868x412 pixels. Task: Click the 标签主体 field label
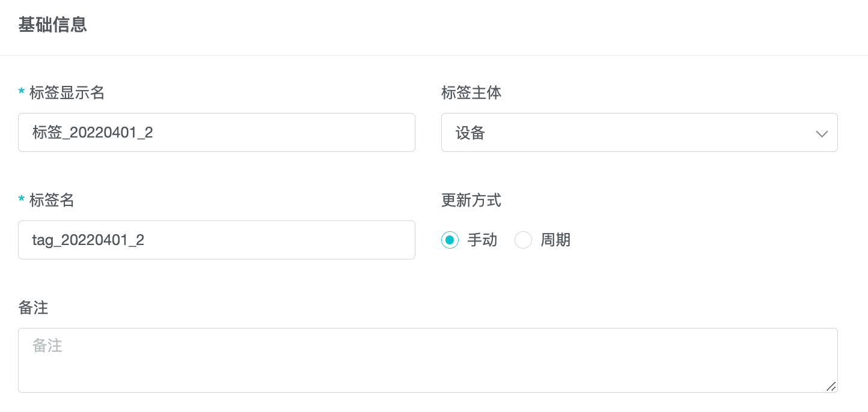click(471, 92)
